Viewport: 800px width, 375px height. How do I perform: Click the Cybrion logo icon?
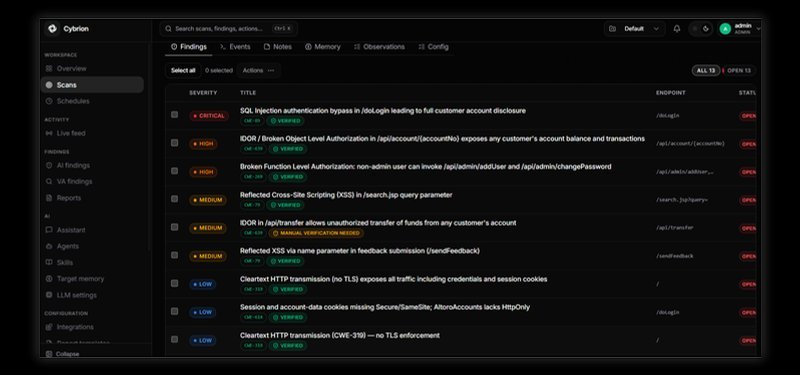[x=52, y=29]
